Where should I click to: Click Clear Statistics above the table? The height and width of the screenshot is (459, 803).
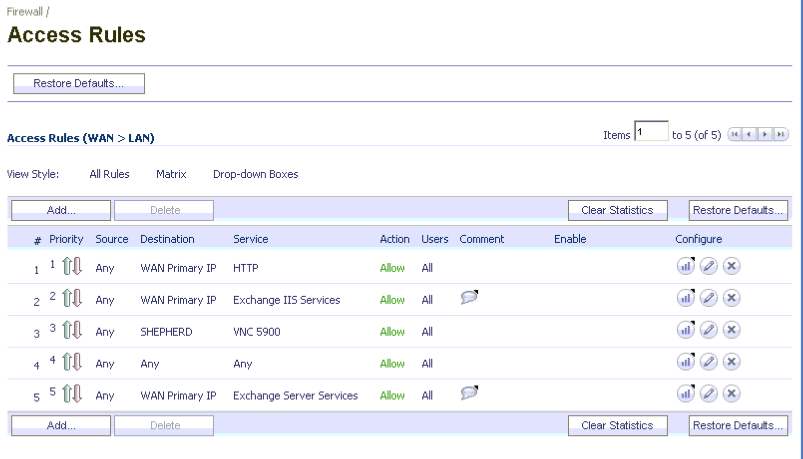(618, 210)
